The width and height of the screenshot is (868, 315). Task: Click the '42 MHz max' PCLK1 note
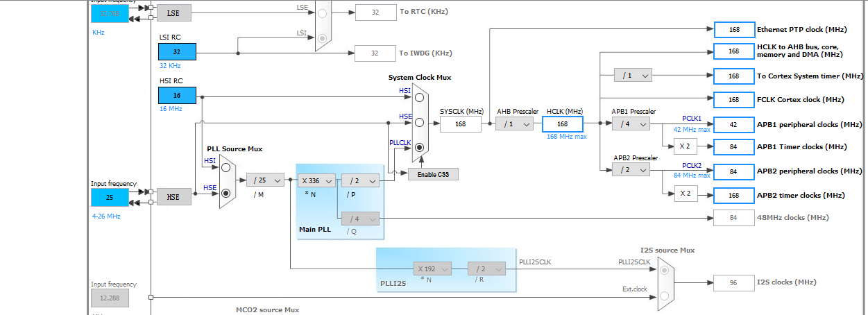[692, 129]
